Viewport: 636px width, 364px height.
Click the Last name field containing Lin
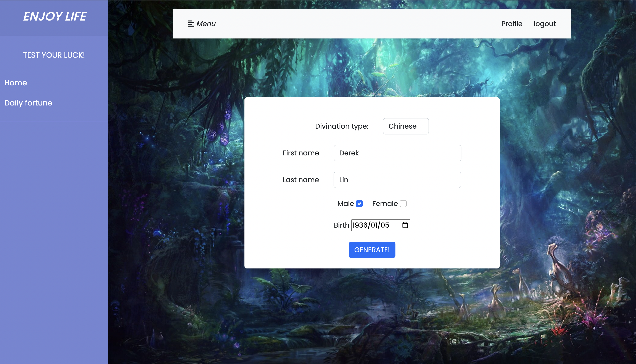[x=397, y=180]
